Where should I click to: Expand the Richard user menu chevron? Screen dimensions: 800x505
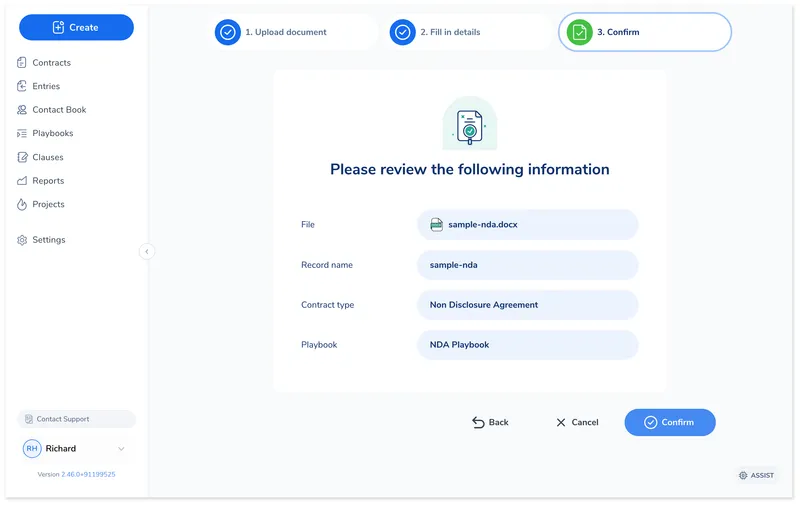pos(121,449)
